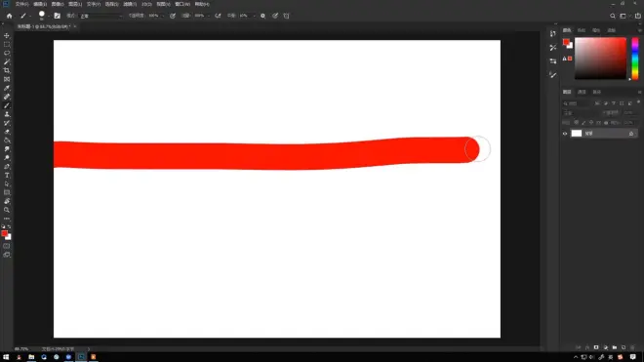Select the Eyedropper tool

point(7,88)
